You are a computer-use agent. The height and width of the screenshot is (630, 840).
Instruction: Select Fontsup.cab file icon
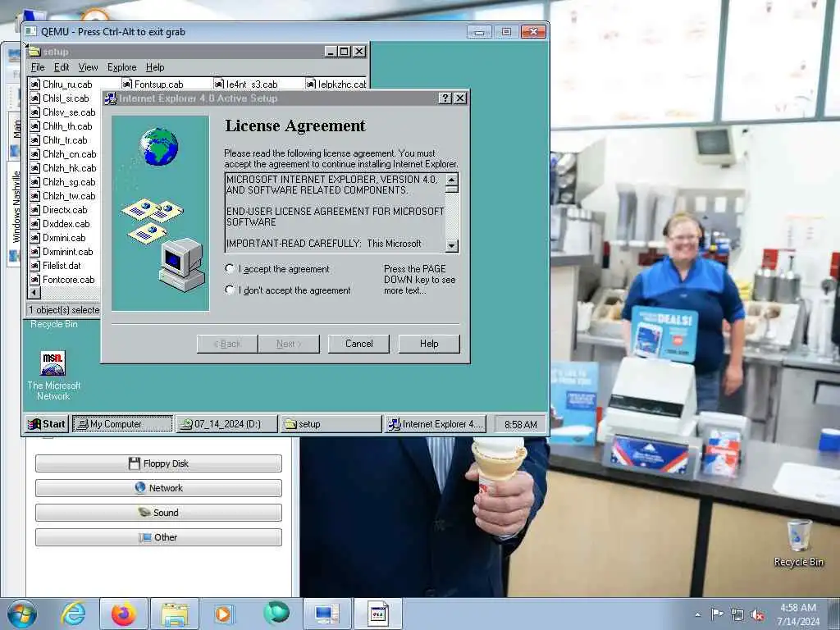(x=127, y=84)
